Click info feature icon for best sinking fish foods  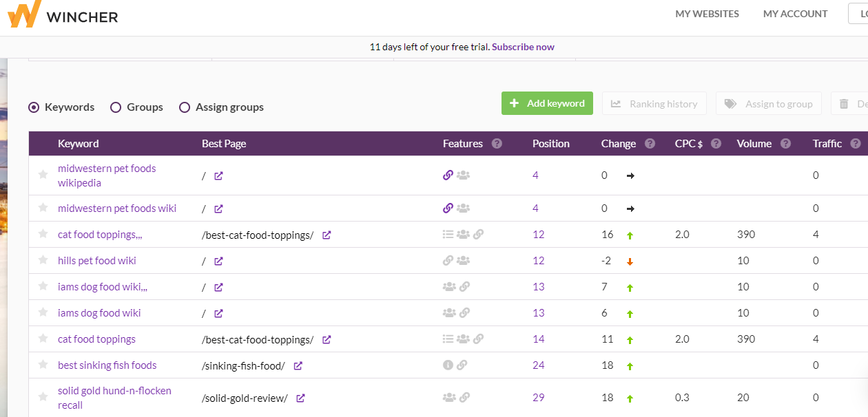[x=448, y=365]
